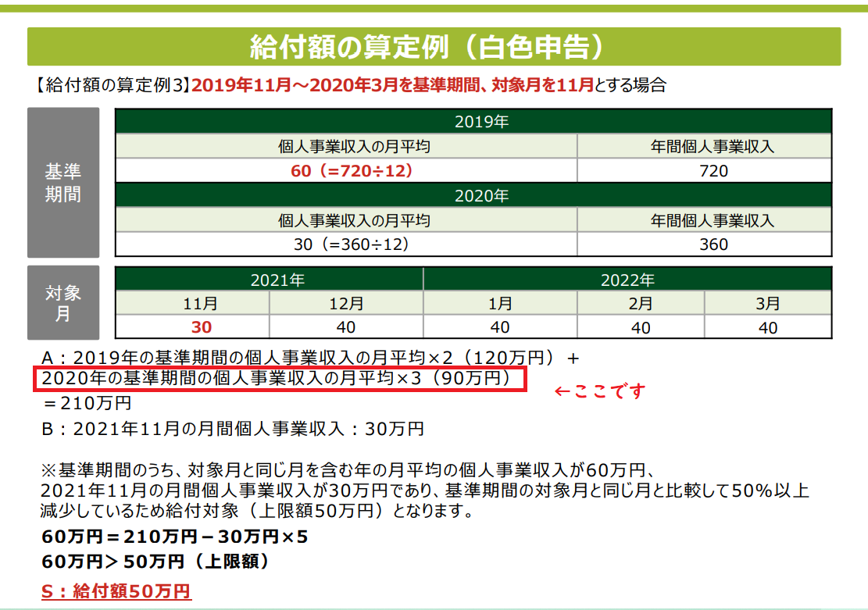The width and height of the screenshot is (868, 610).
Task: Click the 2022年 header in target month table
Action: [627, 280]
